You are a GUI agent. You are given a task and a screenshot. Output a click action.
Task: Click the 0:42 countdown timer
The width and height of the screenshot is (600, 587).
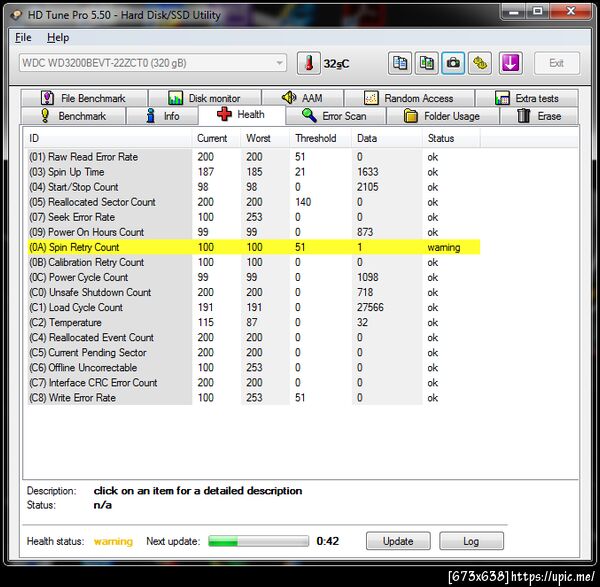[x=328, y=541]
